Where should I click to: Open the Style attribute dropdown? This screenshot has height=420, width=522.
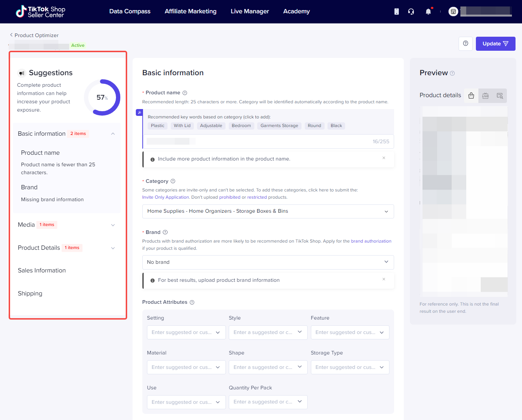click(268, 333)
